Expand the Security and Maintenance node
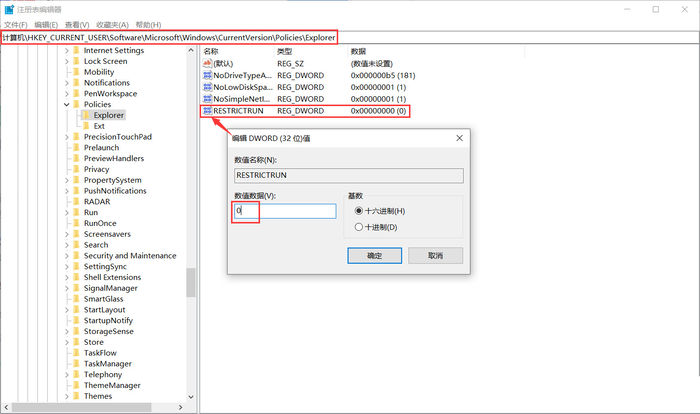 67,256
